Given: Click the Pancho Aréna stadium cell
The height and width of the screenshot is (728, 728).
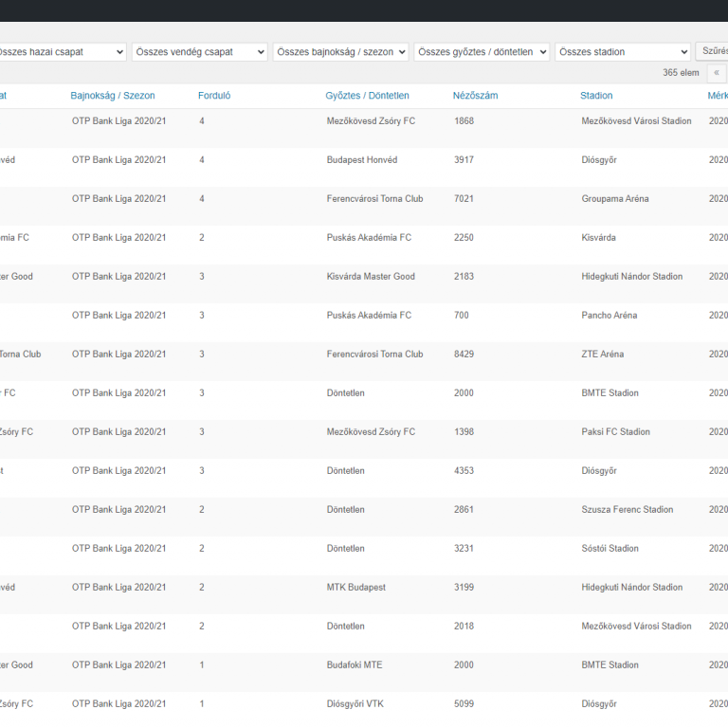Looking at the screenshot, I should click(610, 316).
